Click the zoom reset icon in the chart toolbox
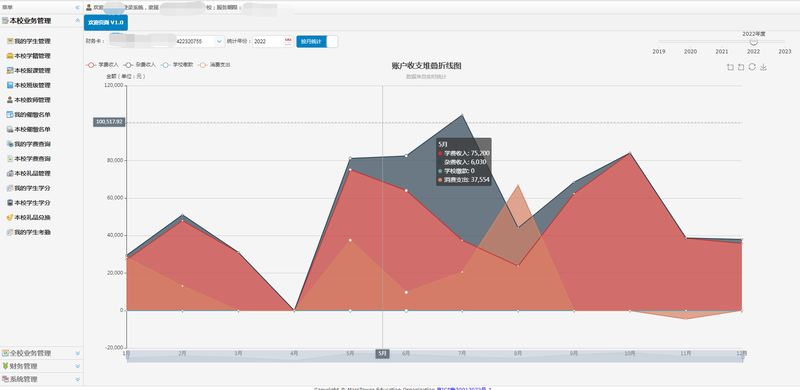The image size is (800, 390). (x=741, y=67)
